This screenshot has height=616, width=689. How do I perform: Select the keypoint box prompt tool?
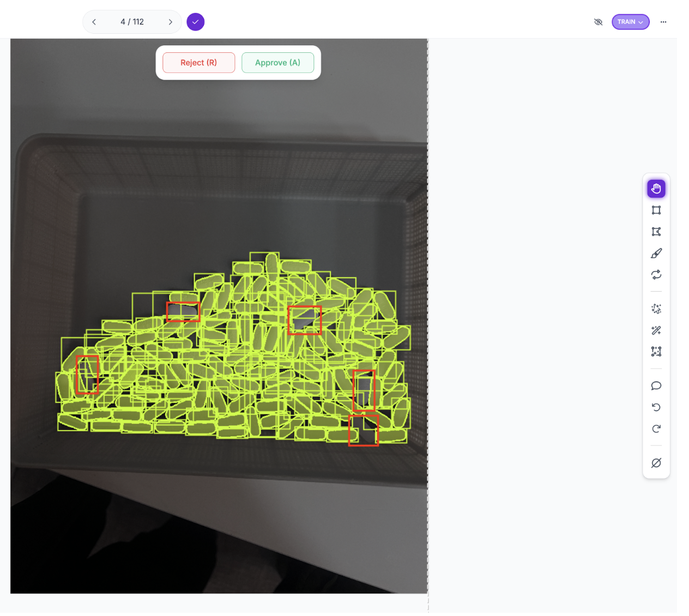(656, 352)
